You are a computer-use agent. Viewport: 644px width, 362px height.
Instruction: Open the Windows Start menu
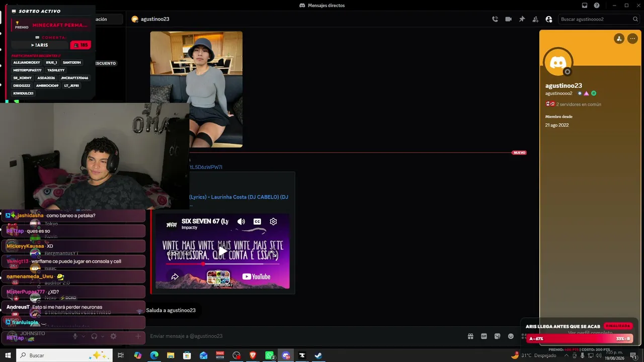[x=8, y=355]
